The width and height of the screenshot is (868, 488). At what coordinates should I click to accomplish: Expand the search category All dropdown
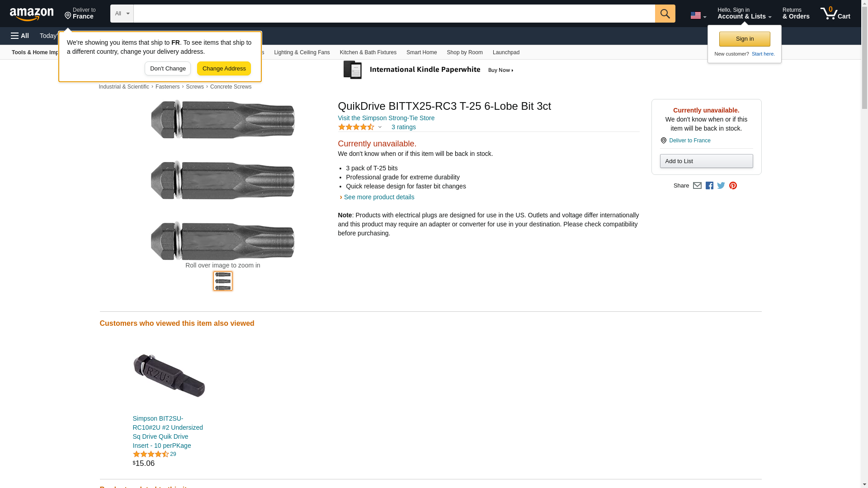122,14
